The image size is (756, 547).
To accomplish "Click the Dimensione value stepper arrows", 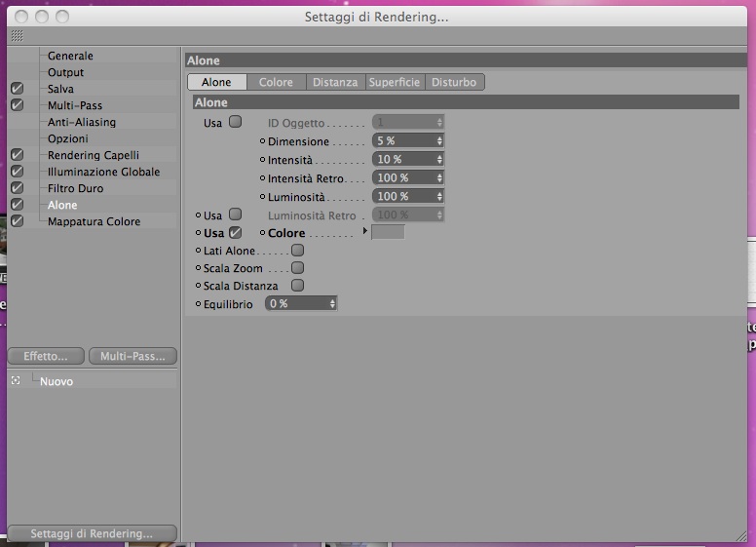I will [x=439, y=140].
